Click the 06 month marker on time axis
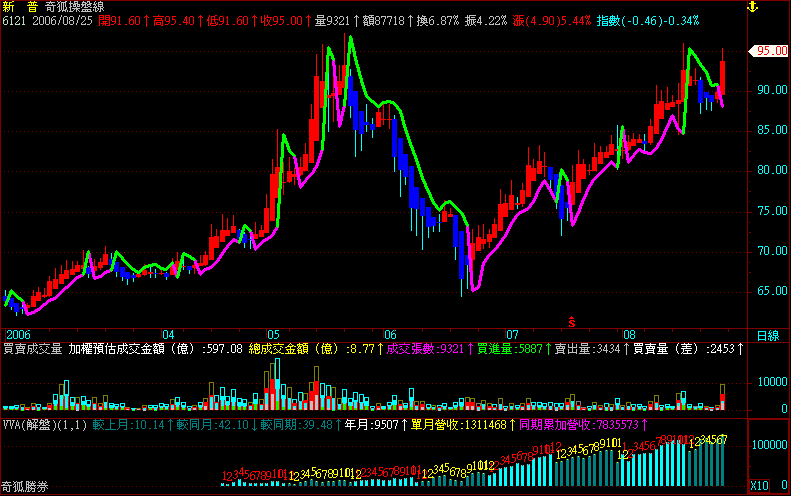The image size is (791, 496). (390, 335)
